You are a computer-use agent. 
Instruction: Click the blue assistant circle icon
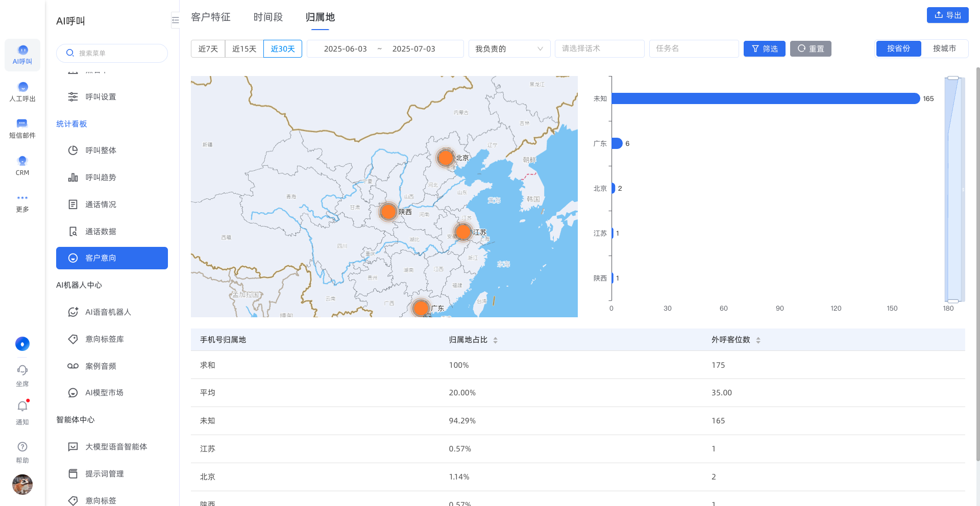[x=22, y=344]
